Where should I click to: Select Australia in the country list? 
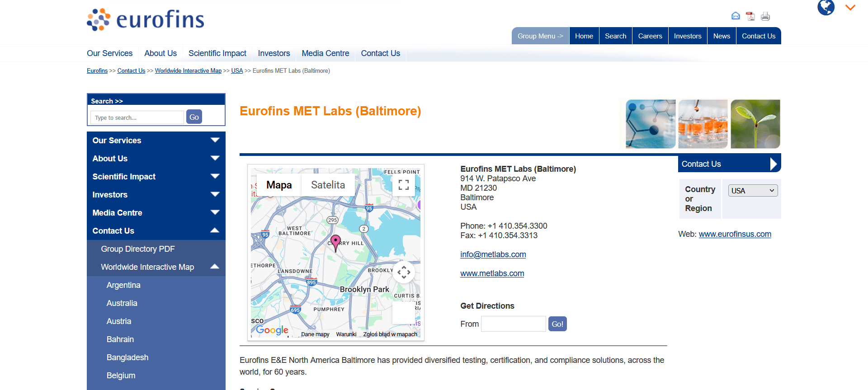[122, 303]
